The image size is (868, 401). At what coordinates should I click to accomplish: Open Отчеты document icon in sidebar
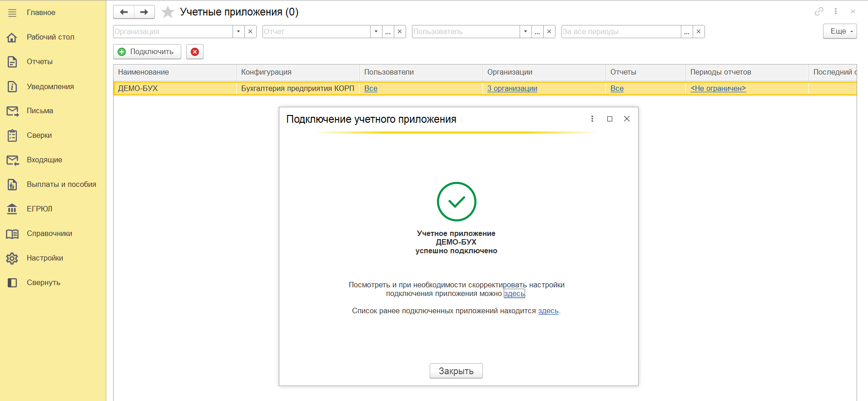coord(12,62)
